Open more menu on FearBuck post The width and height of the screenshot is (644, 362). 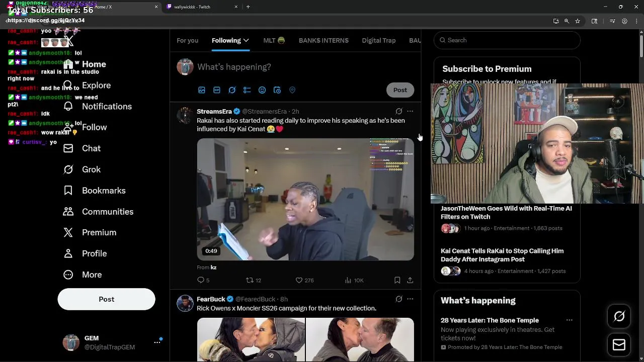click(410, 299)
